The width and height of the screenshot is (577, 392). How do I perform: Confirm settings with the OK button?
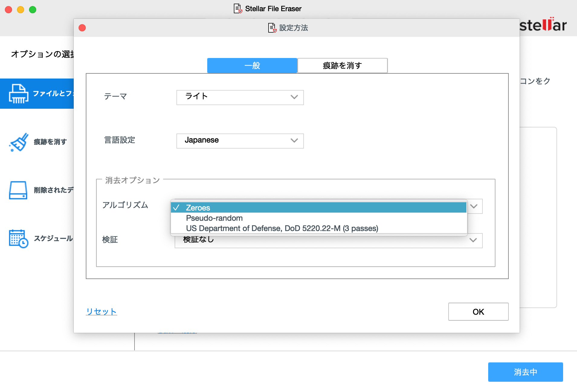pyautogui.click(x=479, y=312)
